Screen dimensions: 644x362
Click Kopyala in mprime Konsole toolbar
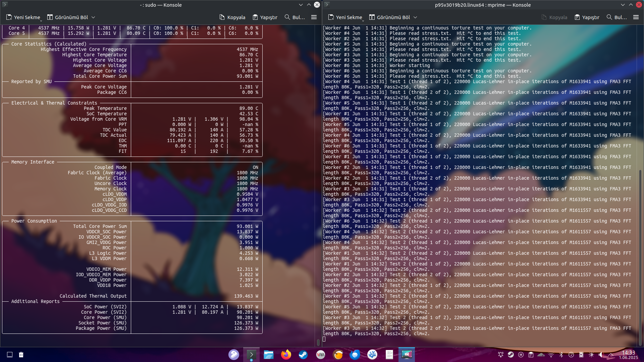pyautogui.click(x=554, y=17)
